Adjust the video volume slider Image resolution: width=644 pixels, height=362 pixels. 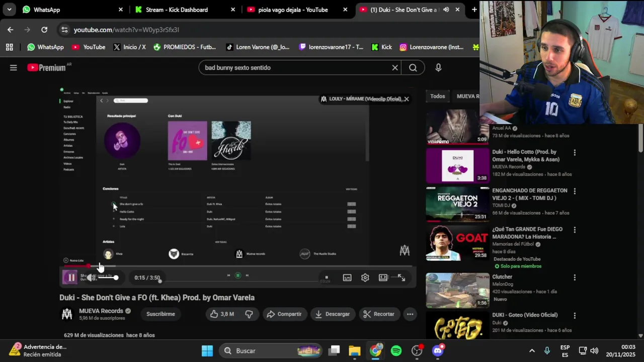(107, 278)
